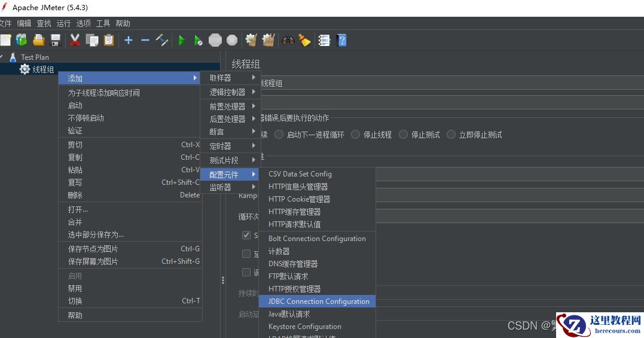The image size is (644, 338).
Task: Click the Cut scissors icon
Action: [x=75, y=40]
